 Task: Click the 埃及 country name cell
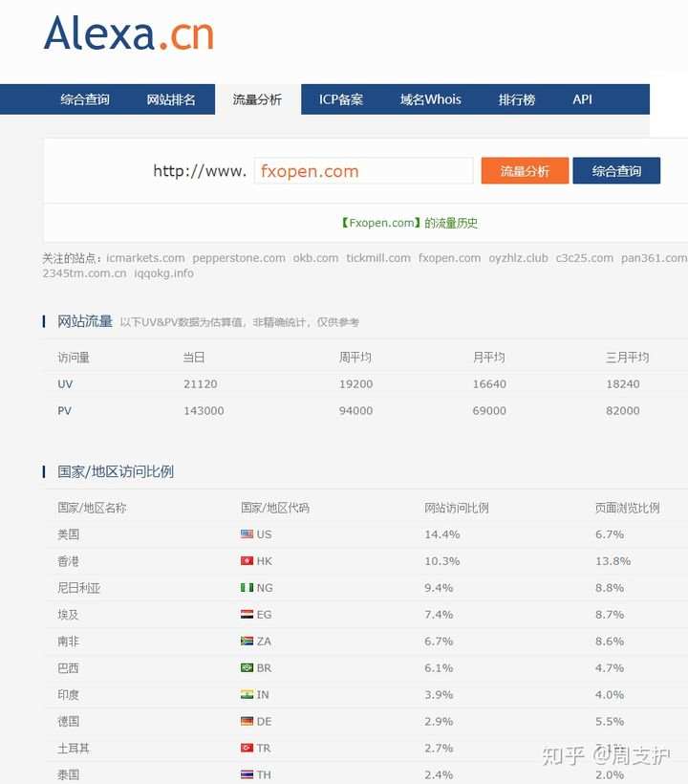click(x=69, y=614)
